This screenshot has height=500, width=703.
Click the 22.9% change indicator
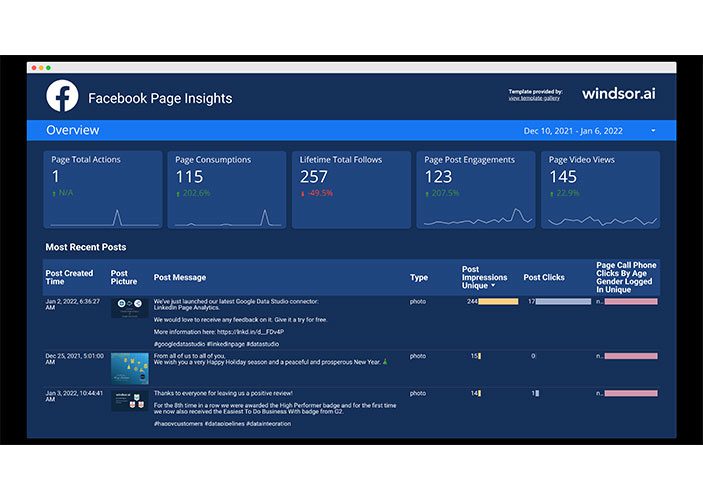point(565,193)
